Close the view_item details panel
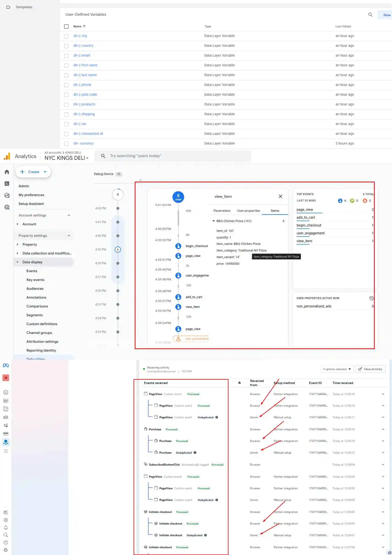The width and height of the screenshot is (392, 555). [280, 196]
